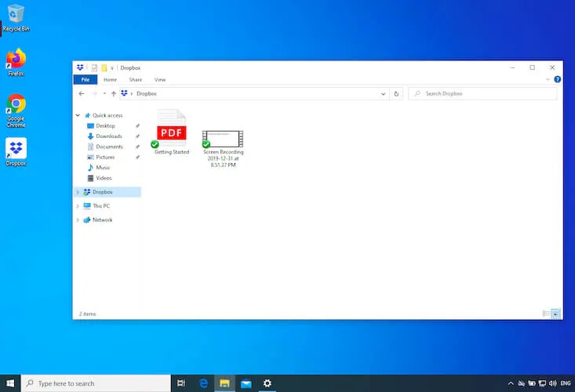Click ENG language indicator
The width and height of the screenshot is (575, 392).
pos(566,383)
